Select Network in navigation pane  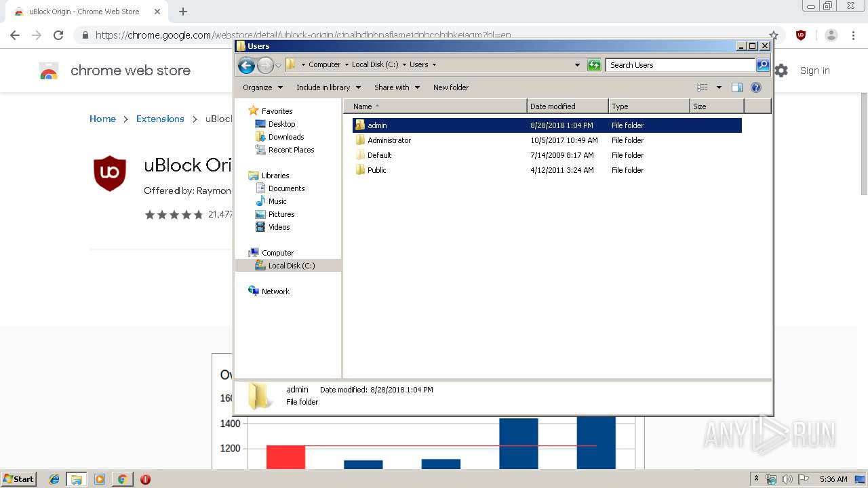(x=269, y=291)
